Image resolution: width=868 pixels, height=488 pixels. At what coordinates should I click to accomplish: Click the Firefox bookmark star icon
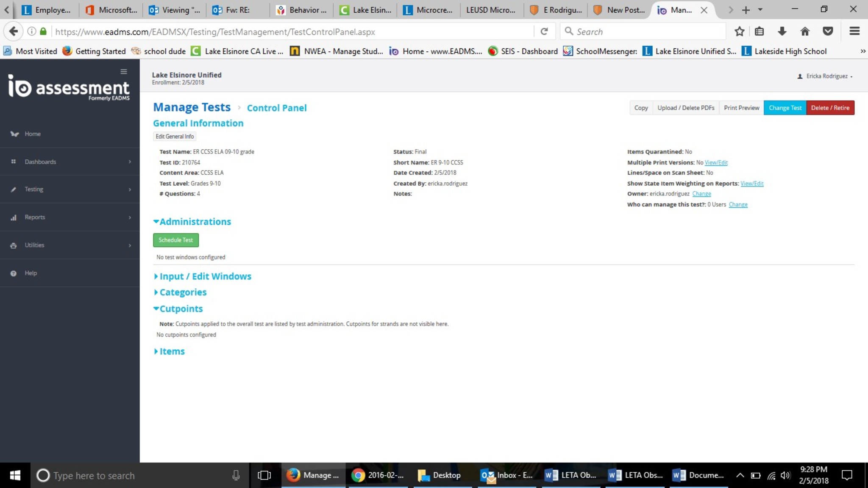click(739, 31)
